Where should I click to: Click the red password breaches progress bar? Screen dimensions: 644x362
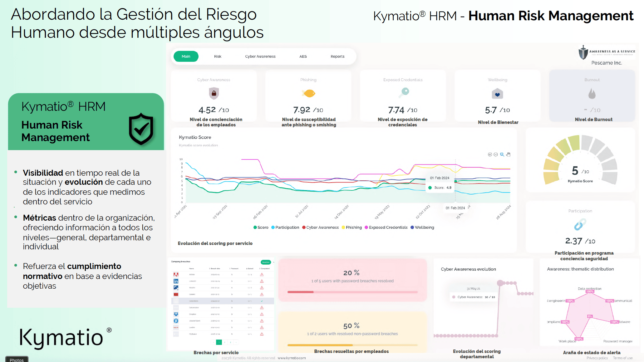[x=352, y=292]
